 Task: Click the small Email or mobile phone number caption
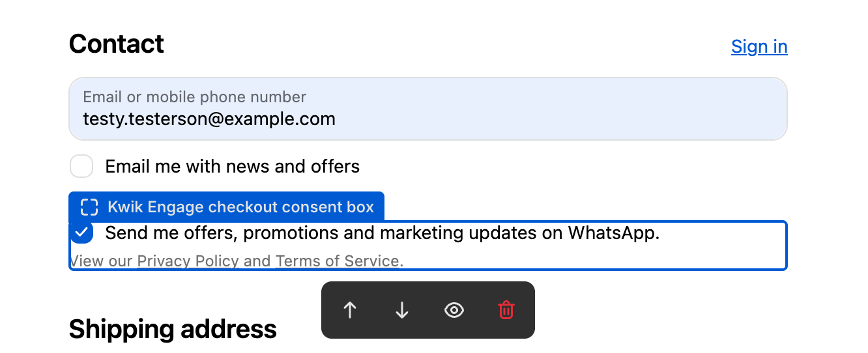pos(194,97)
